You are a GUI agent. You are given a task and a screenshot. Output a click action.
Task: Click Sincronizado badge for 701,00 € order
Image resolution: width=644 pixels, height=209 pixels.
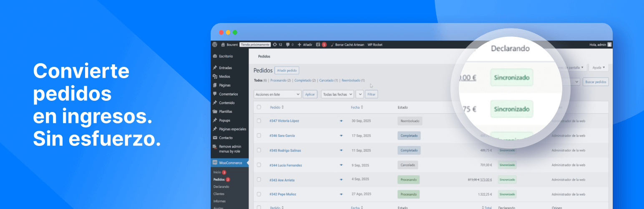pyautogui.click(x=507, y=165)
